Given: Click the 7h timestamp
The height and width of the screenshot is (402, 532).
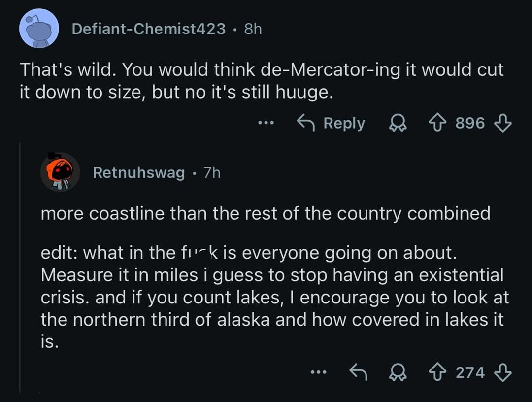Looking at the screenshot, I should click(212, 173).
